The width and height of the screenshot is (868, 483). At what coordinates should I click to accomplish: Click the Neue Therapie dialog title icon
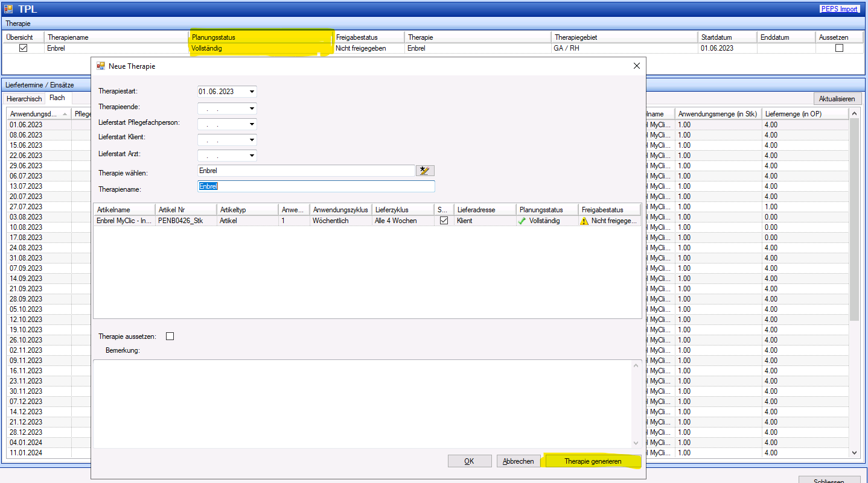pos(101,66)
